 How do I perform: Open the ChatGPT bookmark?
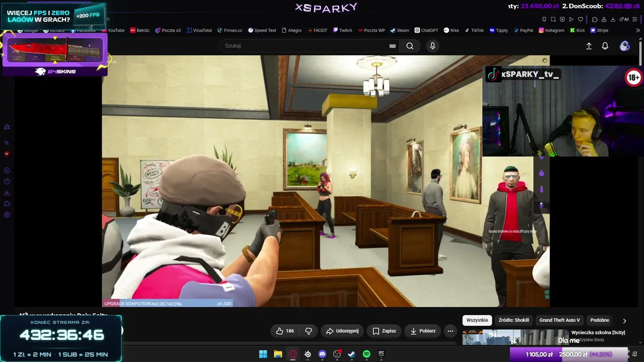click(426, 30)
